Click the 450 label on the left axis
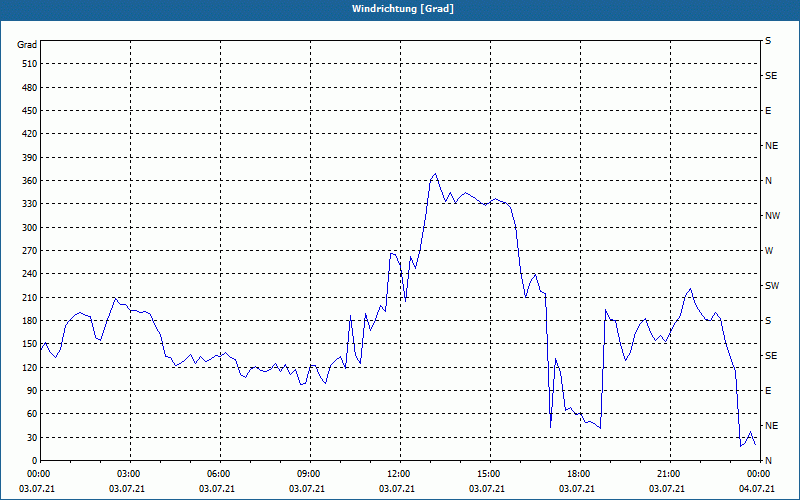The height and width of the screenshot is (500, 800). click(x=30, y=111)
